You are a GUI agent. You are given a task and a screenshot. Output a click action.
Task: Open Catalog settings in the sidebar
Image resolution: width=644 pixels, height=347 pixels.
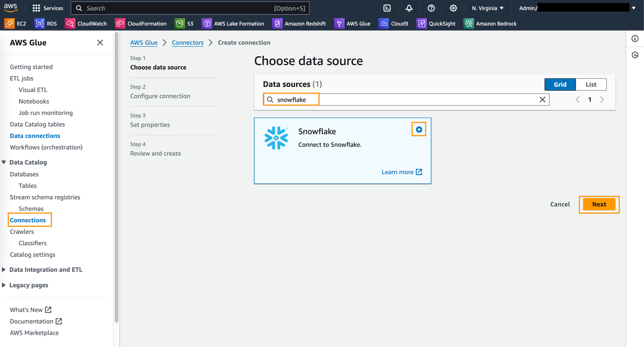(x=32, y=255)
